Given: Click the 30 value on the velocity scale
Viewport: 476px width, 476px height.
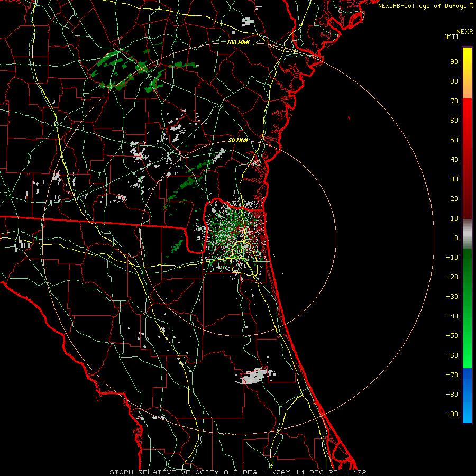Looking at the screenshot, I should pyautogui.click(x=454, y=179).
